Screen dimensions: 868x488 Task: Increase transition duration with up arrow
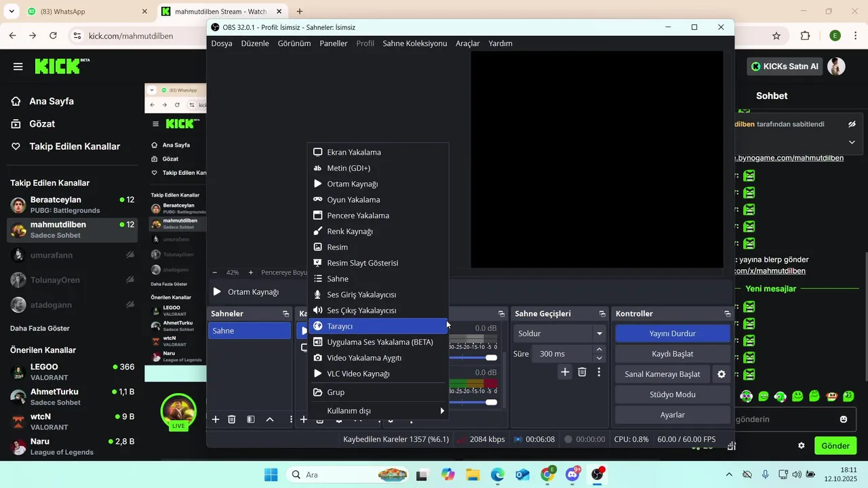tap(599, 350)
